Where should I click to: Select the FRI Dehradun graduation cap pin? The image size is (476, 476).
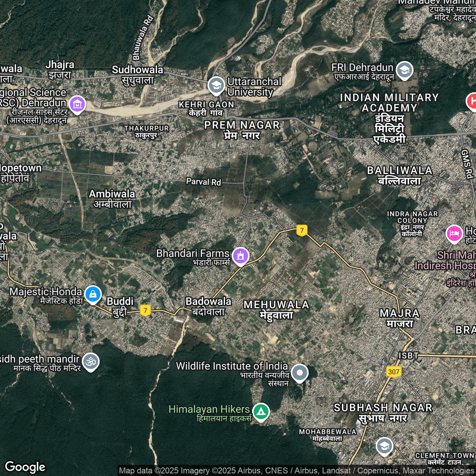(x=404, y=70)
